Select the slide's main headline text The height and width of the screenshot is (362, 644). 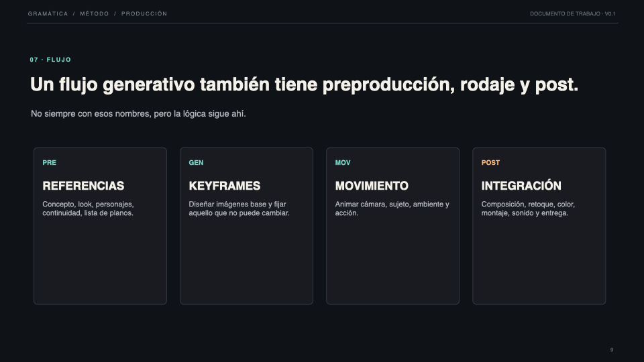(304, 84)
